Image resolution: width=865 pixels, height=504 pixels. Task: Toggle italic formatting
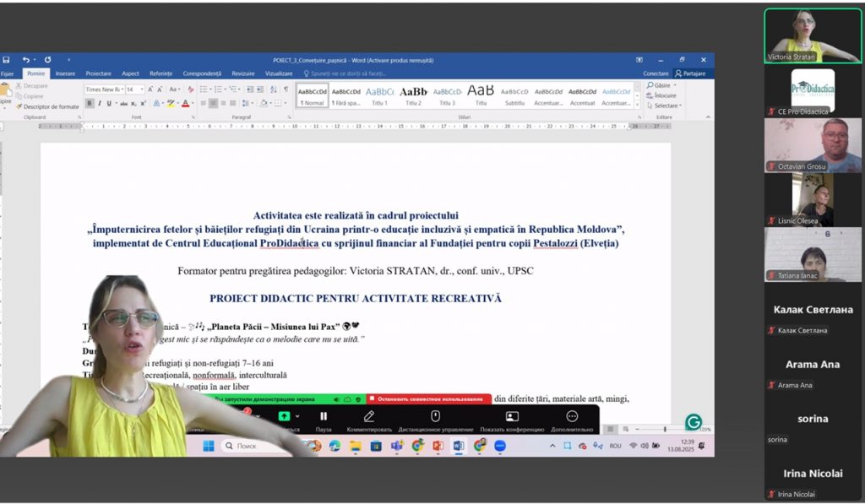pyautogui.click(x=100, y=103)
